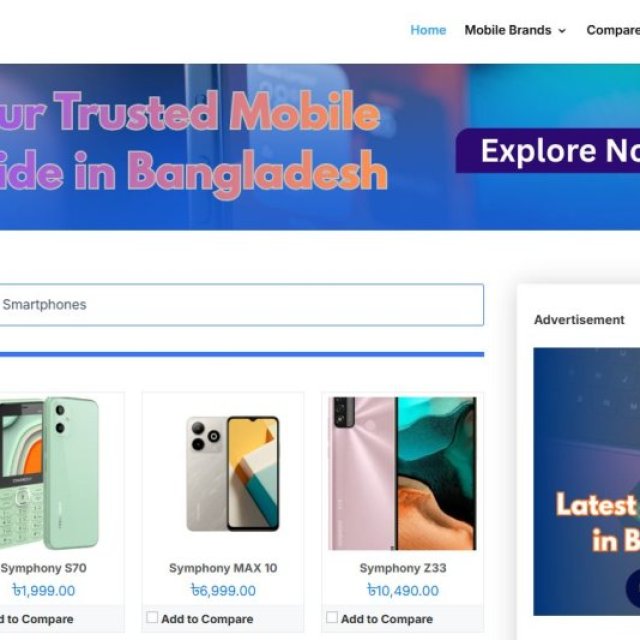
Task: Open the Mobile Brands menu item
Action: [508, 30]
